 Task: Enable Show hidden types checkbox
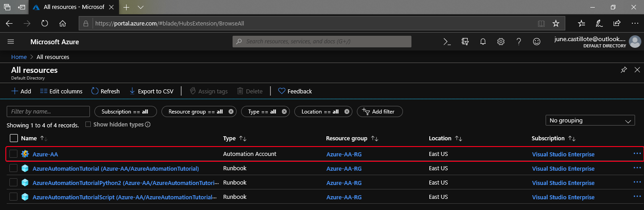tap(88, 125)
